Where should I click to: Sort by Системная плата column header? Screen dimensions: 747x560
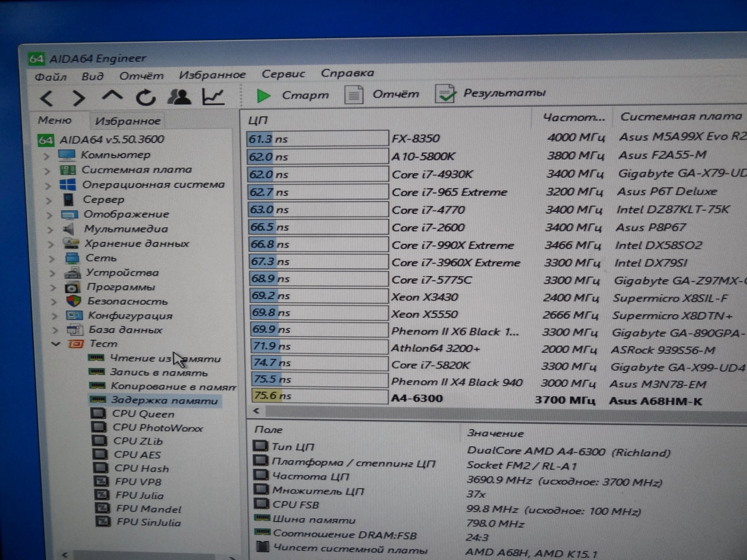[x=681, y=117]
